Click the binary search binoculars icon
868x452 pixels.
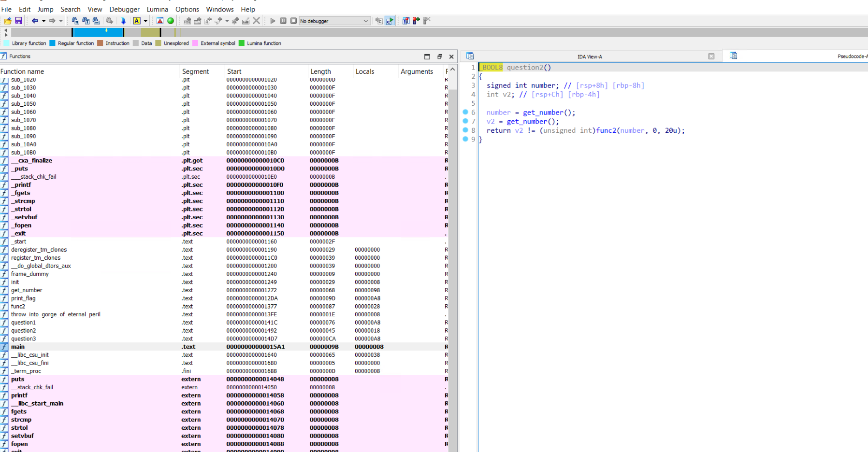[96, 21]
